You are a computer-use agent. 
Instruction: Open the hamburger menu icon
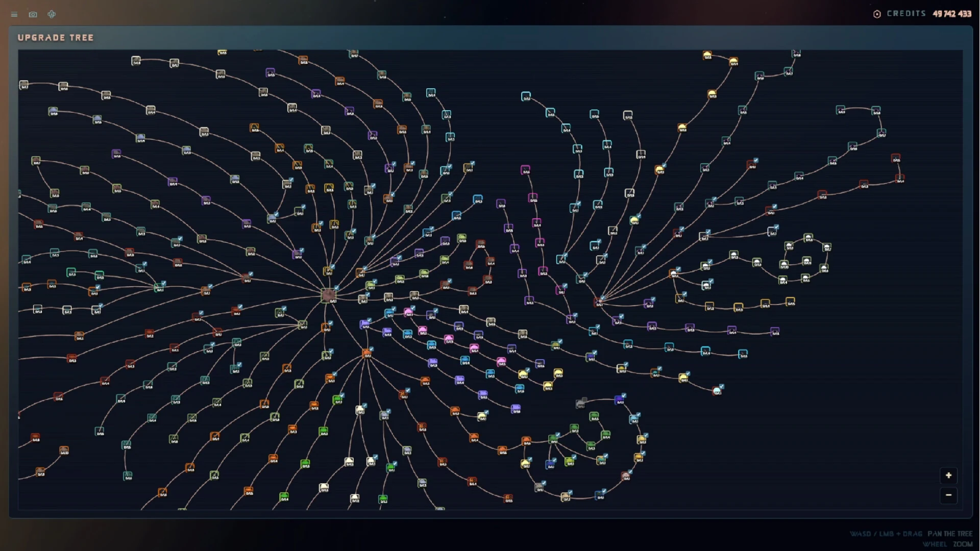tap(14, 14)
